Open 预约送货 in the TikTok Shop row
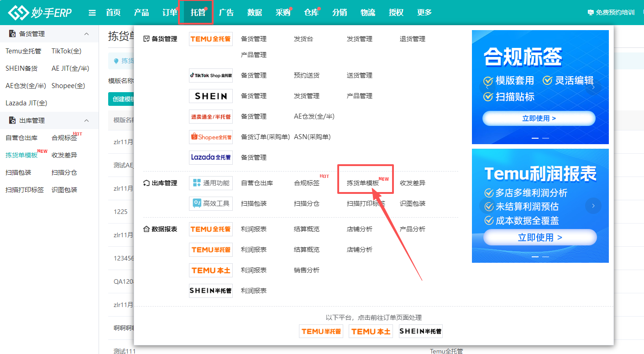 point(307,75)
